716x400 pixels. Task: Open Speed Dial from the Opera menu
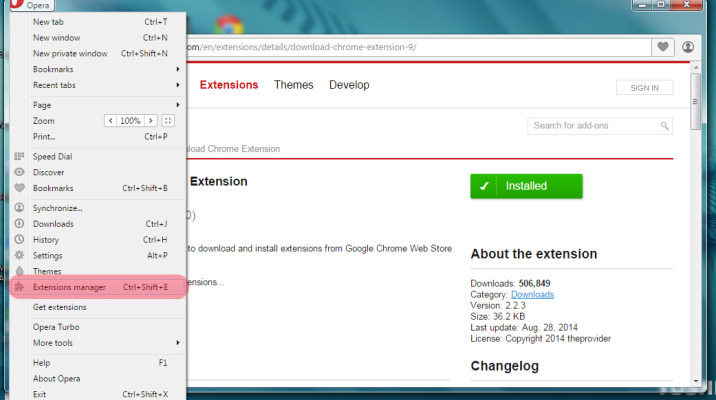(x=53, y=156)
